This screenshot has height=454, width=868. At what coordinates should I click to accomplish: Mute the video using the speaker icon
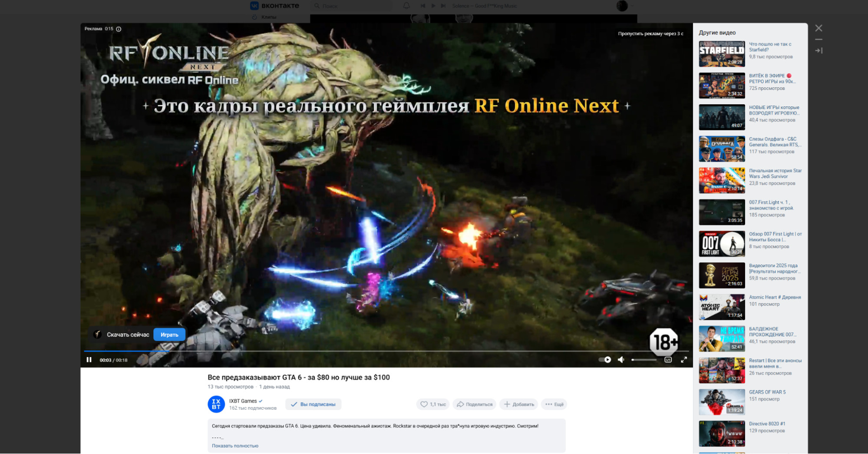[621, 360]
